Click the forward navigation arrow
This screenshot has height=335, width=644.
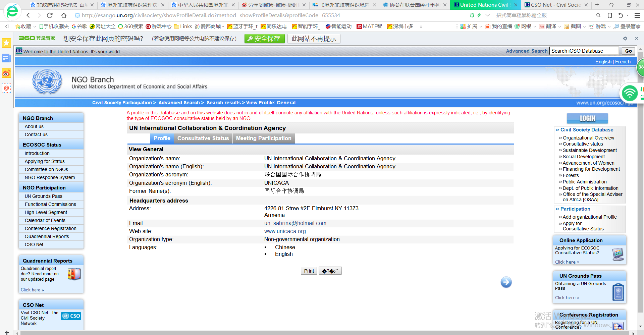point(39,15)
